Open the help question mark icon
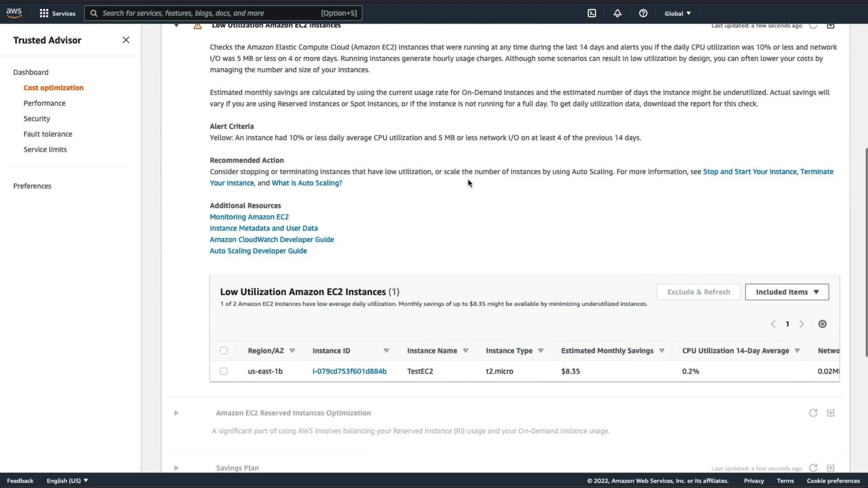The image size is (868, 488). 643,13
